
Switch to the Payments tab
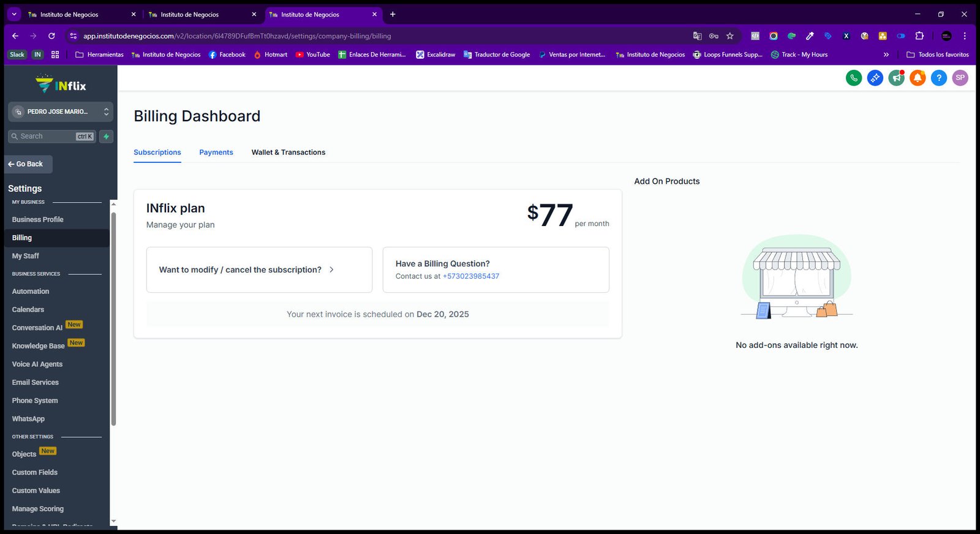coord(216,152)
